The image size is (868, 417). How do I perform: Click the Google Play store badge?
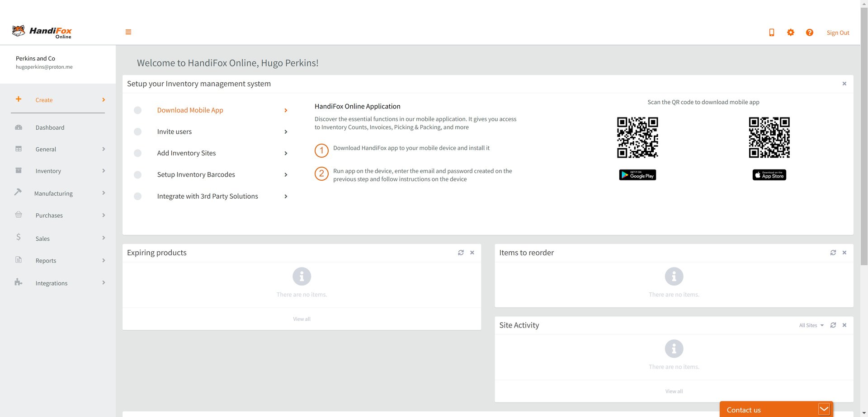click(637, 175)
